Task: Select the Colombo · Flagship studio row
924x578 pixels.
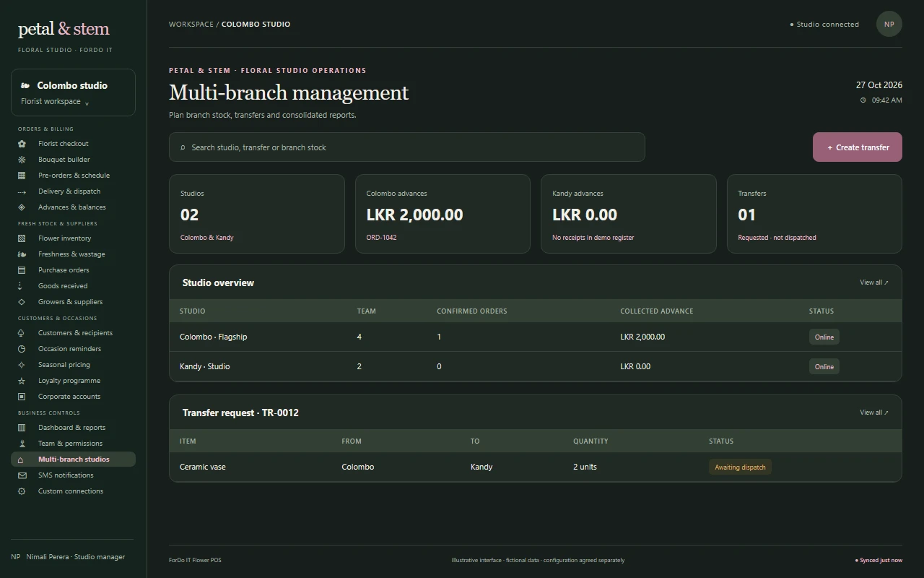Action: point(535,337)
